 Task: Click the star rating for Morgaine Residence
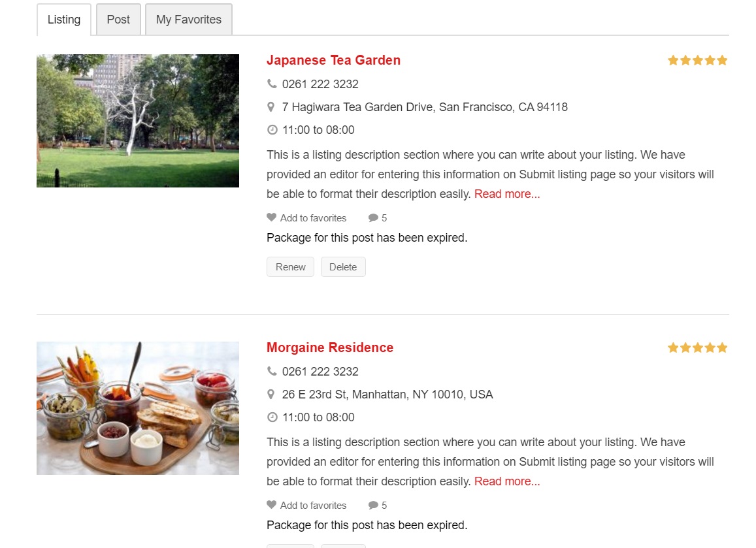pos(697,347)
